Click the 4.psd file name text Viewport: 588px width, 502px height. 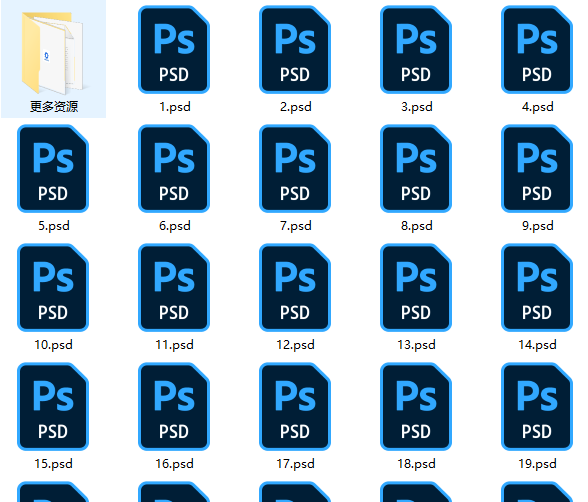(x=537, y=107)
